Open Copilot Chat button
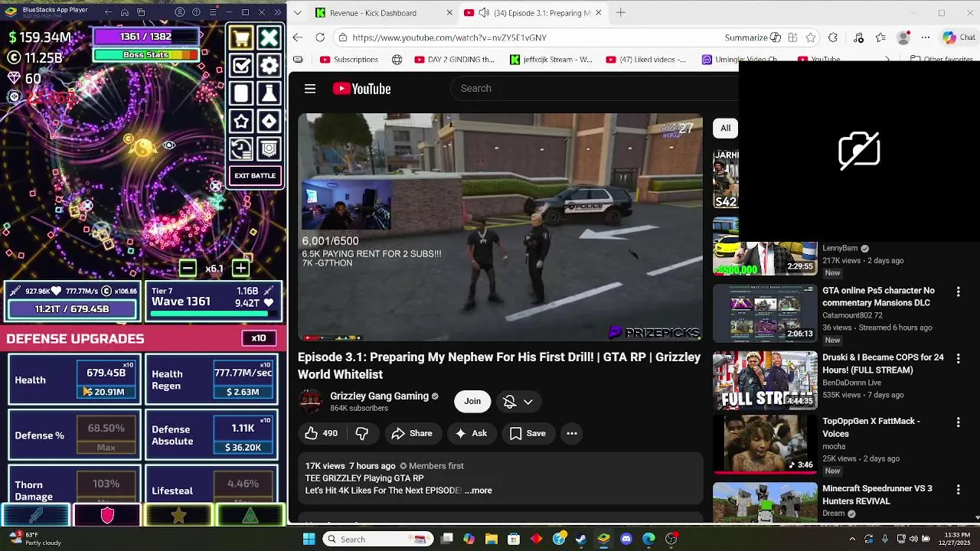The image size is (980, 551). click(x=959, y=37)
